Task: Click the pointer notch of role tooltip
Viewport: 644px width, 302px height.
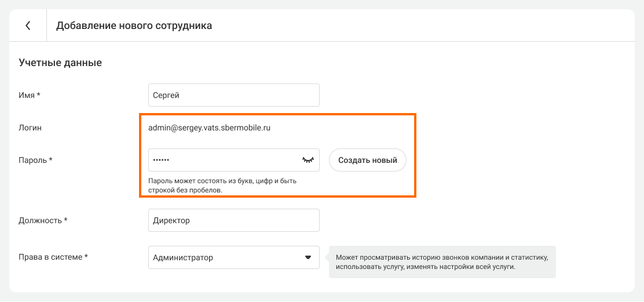Action: click(326, 257)
